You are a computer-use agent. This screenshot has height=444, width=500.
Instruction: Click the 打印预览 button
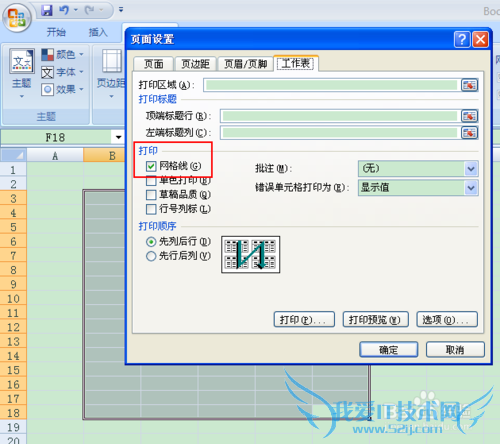(x=376, y=320)
